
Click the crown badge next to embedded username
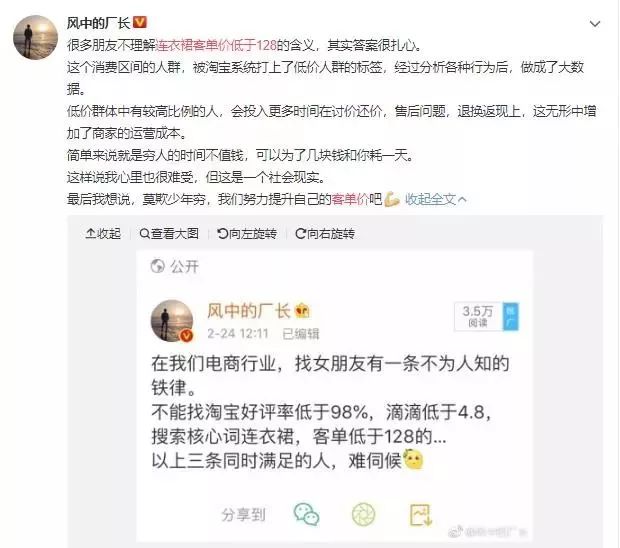[302, 311]
